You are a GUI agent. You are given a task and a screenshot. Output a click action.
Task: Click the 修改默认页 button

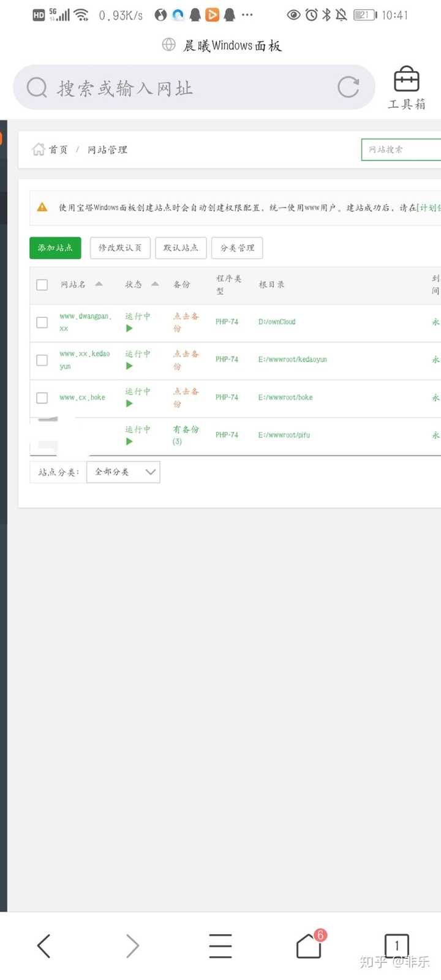120,247
